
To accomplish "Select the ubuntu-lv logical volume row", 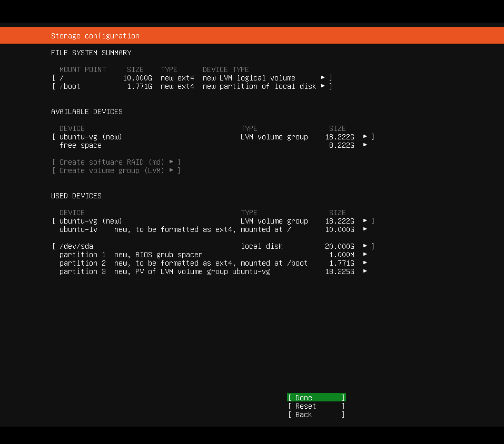I will [x=213, y=229].
